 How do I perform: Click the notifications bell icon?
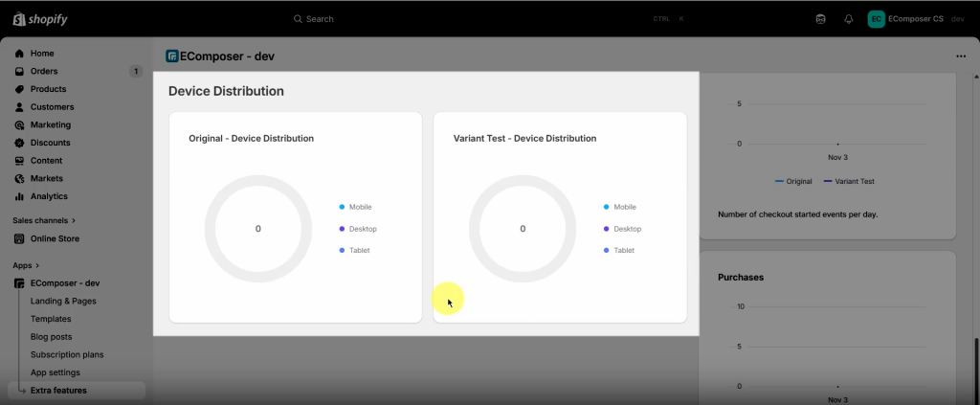[x=848, y=19]
